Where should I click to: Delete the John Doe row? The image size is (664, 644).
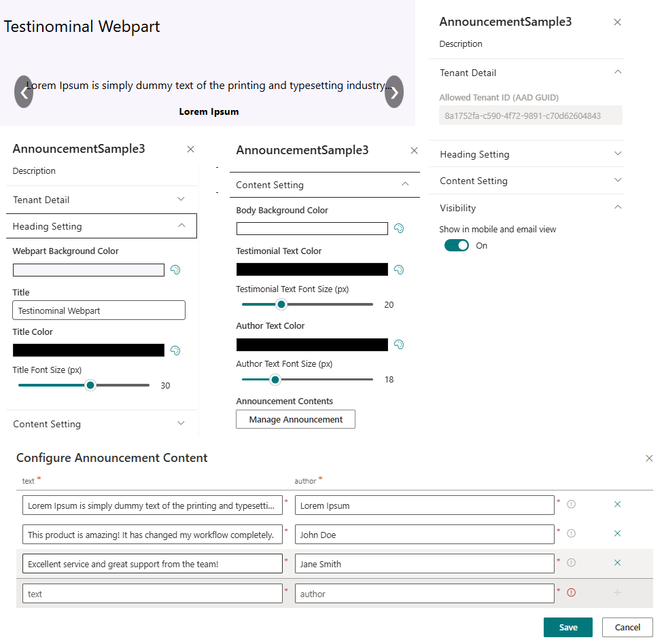pyautogui.click(x=617, y=534)
